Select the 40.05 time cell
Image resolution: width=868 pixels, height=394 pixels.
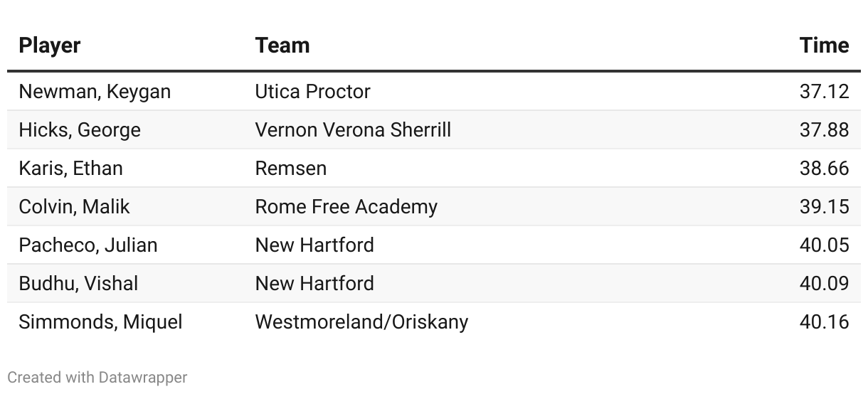tap(824, 245)
